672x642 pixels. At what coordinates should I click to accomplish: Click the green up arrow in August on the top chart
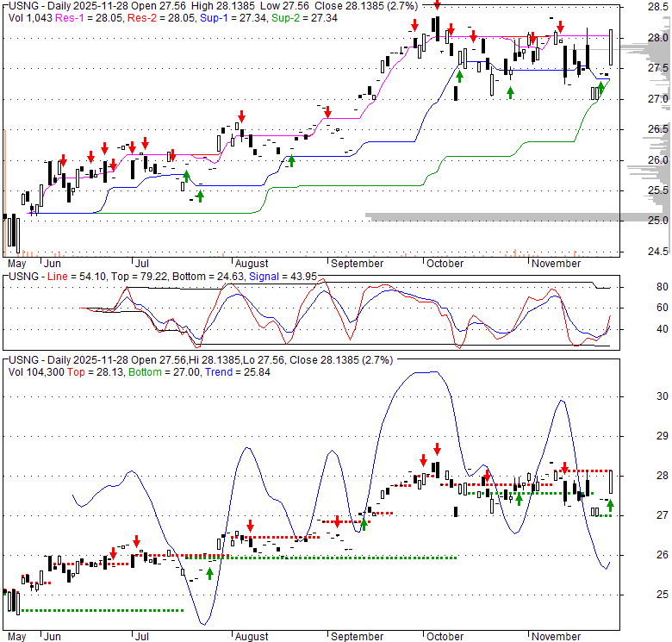(291, 159)
